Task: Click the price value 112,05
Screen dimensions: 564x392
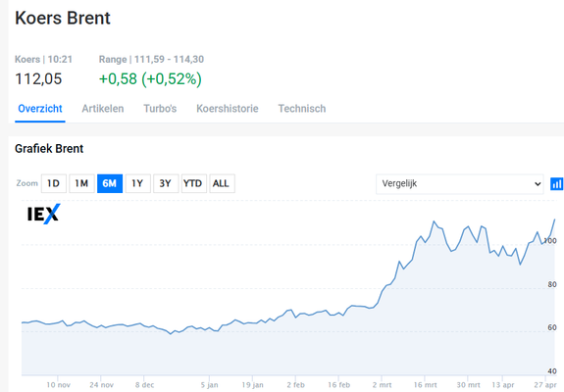Action: point(38,79)
